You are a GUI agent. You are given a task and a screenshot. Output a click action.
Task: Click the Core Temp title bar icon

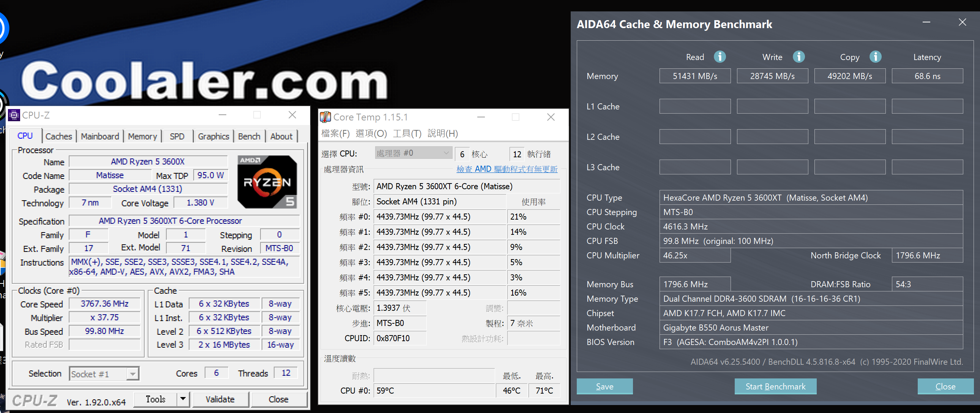[x=326, y=117]
